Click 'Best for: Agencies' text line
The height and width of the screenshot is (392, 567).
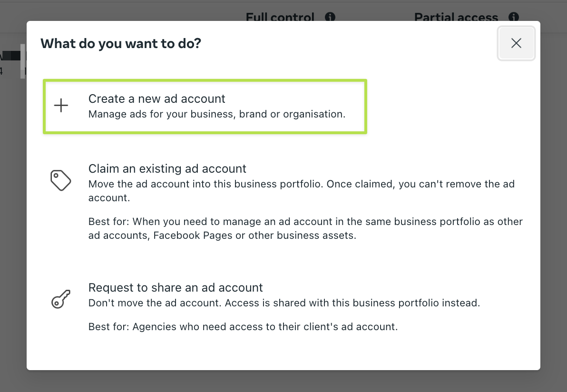coord(243,326)
